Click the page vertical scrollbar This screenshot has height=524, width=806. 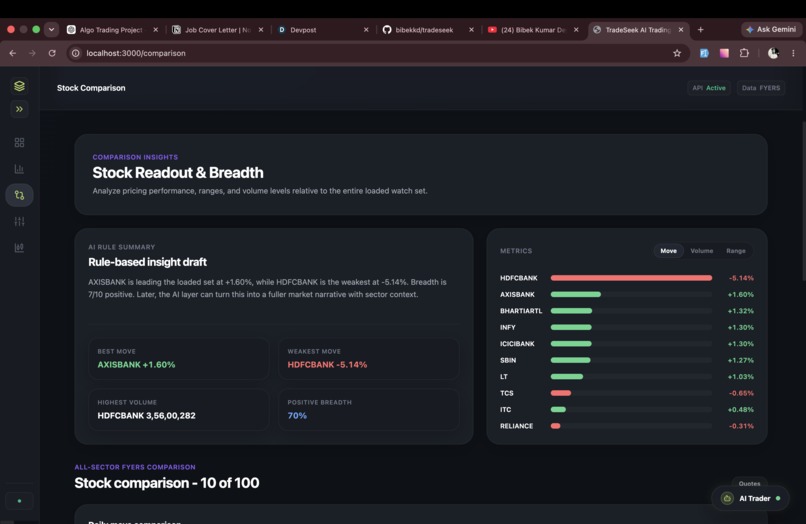[x=803, y=201]
